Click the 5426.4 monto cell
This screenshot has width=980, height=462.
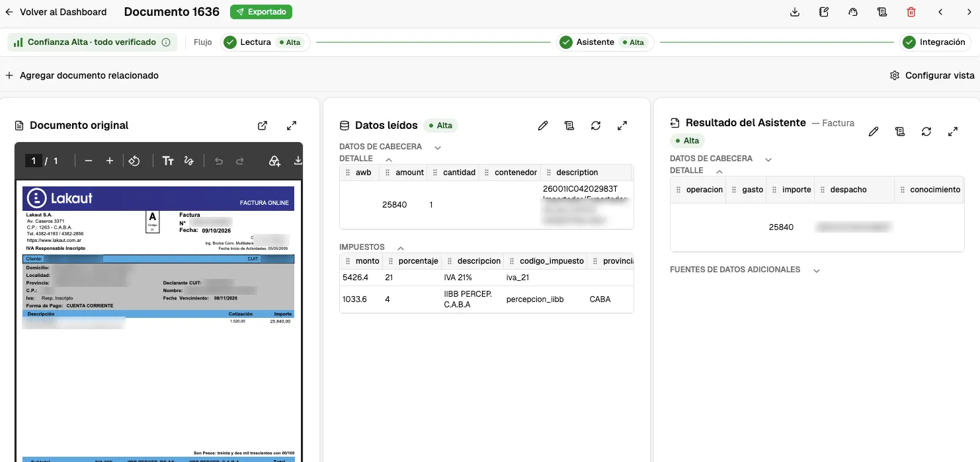tap(360, 278)
